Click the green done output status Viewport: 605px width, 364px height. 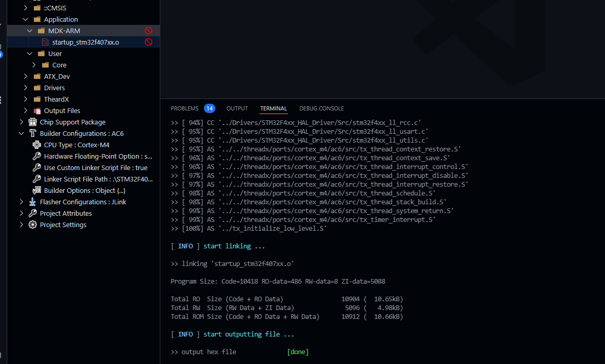pos(297,352)
